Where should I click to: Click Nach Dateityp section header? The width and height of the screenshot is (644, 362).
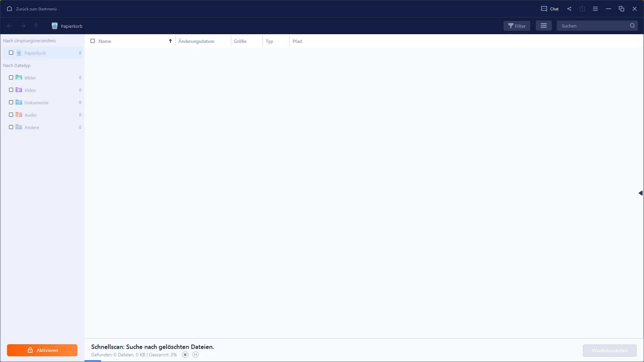[x=17, y=65]
